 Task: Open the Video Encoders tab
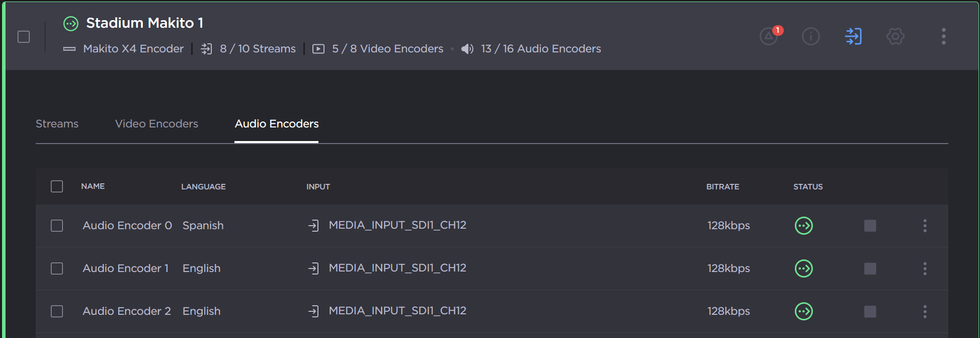click(156, 123)
